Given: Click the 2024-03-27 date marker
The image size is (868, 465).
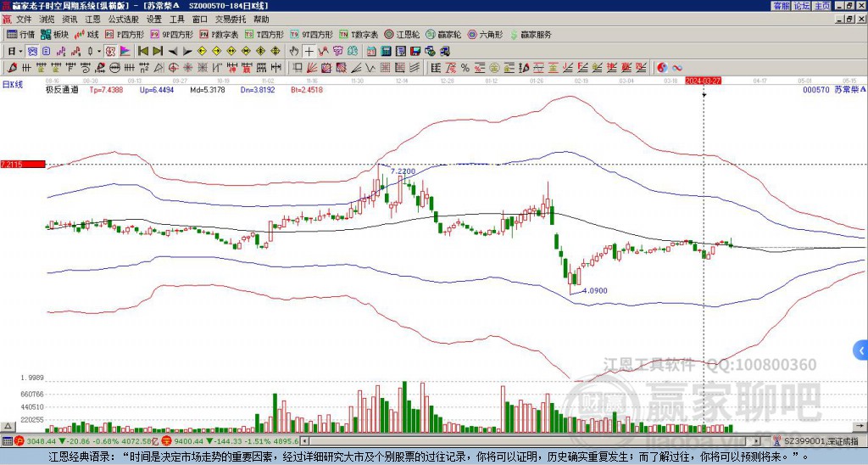Looking at the screenshot, I should click(x=703, y=81).
